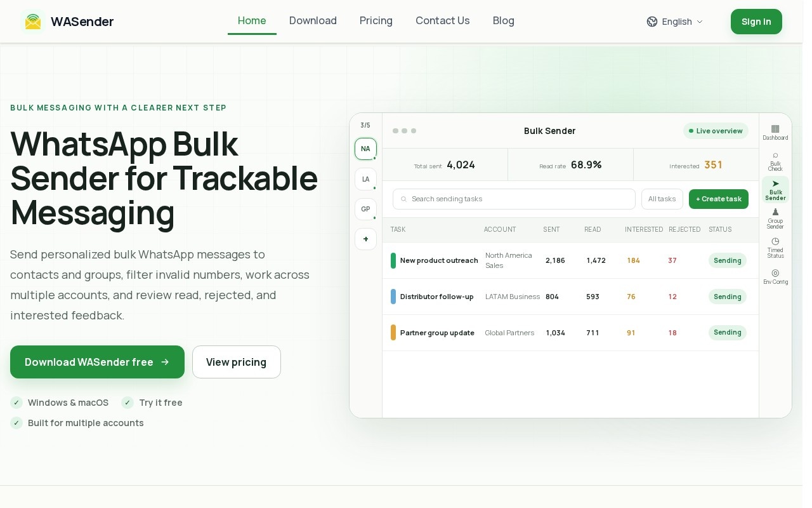This screenshot has width=812, height=508.
Task: Click the Sign in button
Action: click(756, 22)
